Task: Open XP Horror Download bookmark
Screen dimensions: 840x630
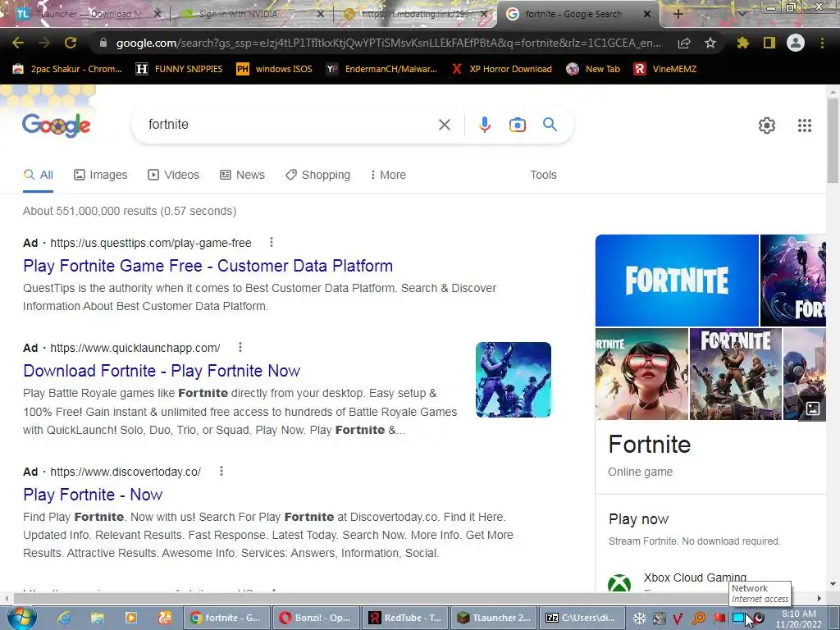Action: tap(501, 69)
